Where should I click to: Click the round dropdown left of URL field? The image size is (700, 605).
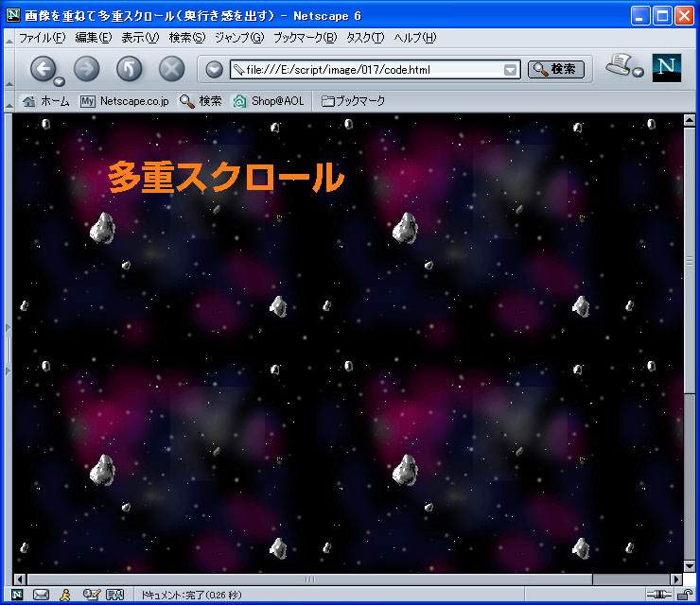[215, 70]
